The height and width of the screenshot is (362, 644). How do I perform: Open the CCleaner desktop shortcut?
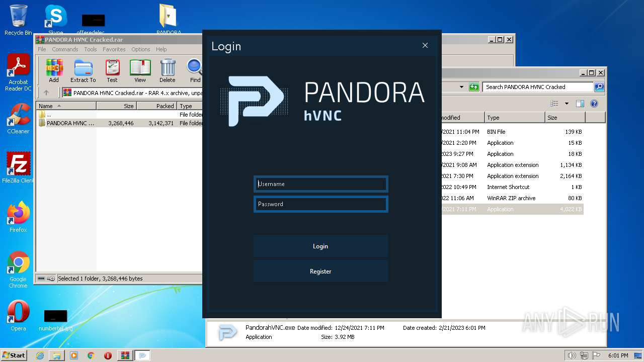point(18,119)
